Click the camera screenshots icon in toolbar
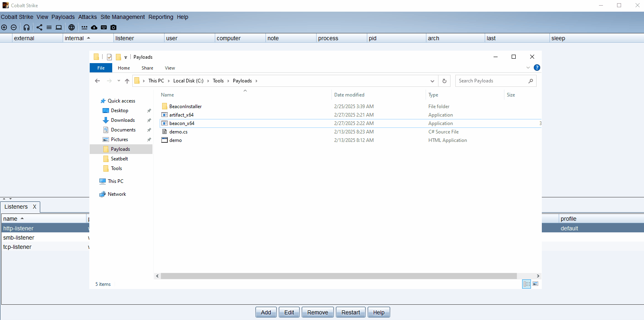The width and height of the screenshot is (644, 320). (x=113, y=27)
